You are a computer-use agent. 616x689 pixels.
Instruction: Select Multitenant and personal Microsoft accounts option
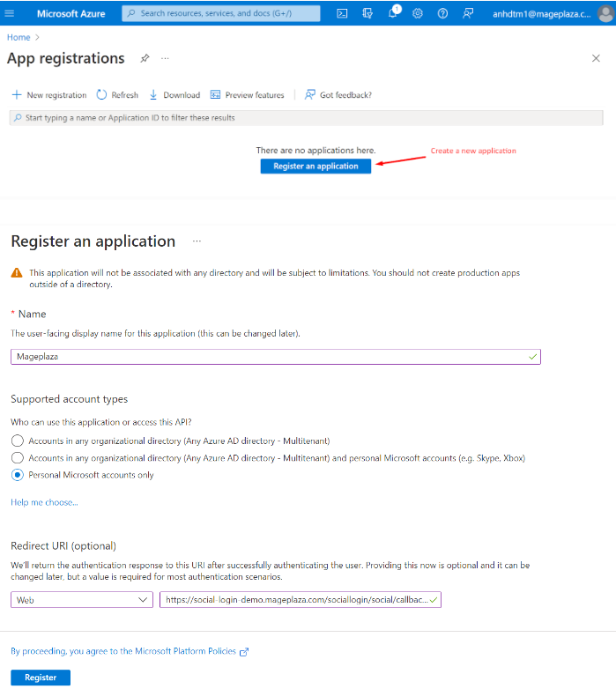(x=18, y=458)
